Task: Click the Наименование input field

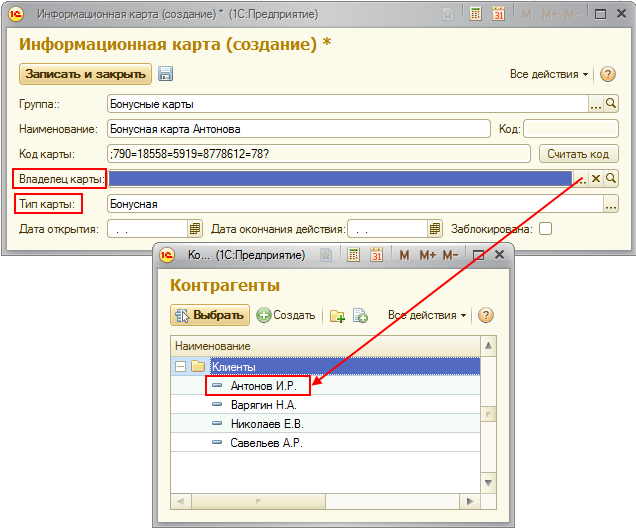Action: [x=298, y=128]
